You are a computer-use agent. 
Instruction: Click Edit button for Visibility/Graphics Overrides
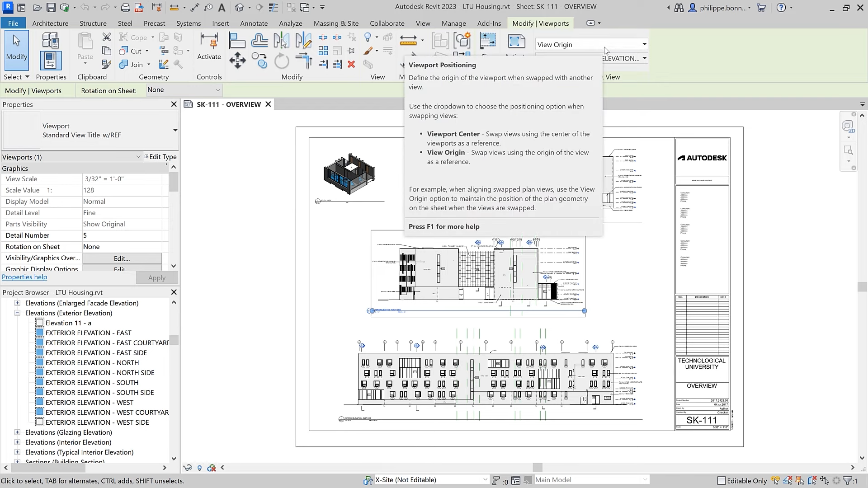point(122,258)
